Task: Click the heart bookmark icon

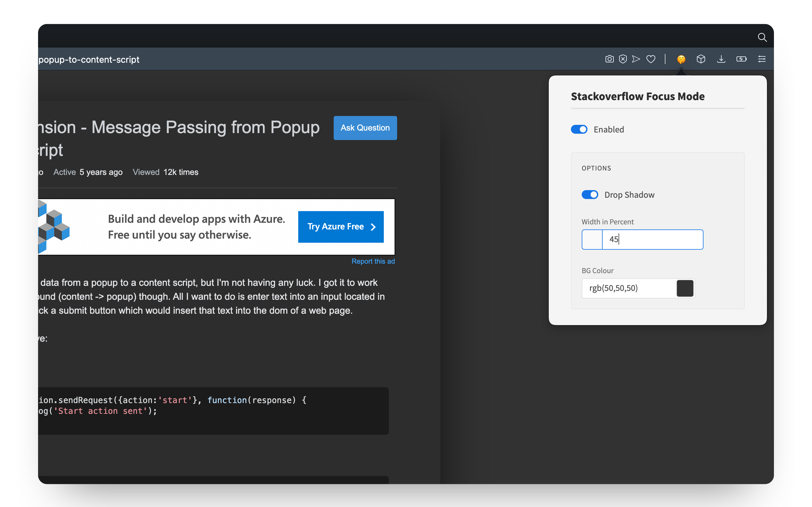Action: click(651, 59)
